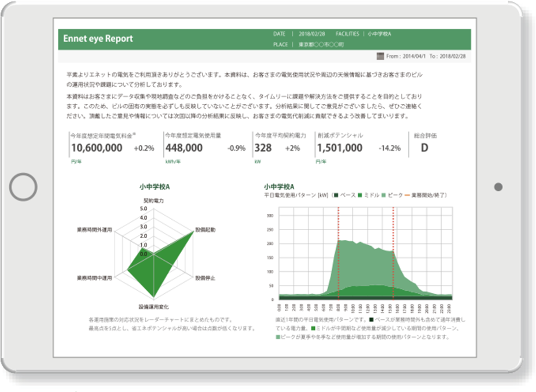The image size is (536, 392).
Task: Click the 設備起動 axis label on radar chart
Action: coord(205,230)
